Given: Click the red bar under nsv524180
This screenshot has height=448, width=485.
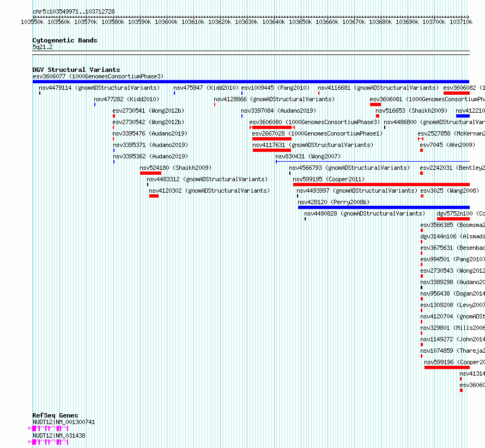Looking at the screenshot, I should click(150, 173).
